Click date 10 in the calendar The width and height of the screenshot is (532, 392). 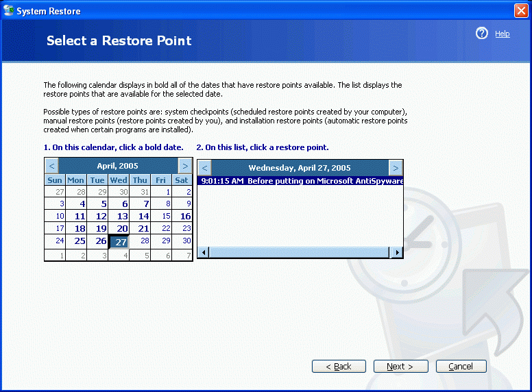pyautogui.click(x=56, y=216)
